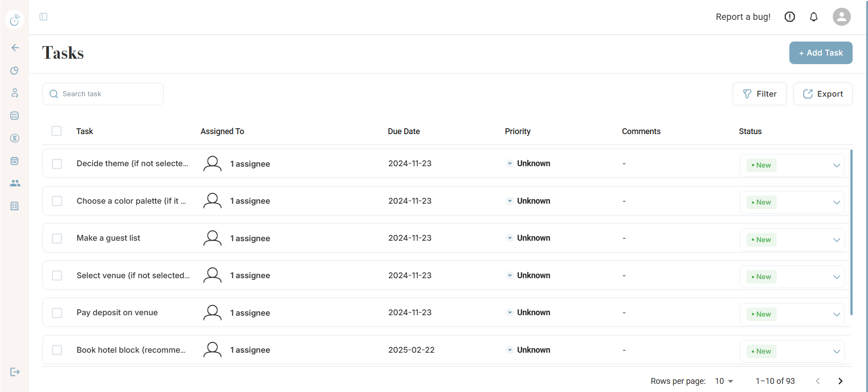The height and width of the screenshot is (392, 868).
Task: Open status dropdown for Make a guest list
Action: (x=792, y=240)
